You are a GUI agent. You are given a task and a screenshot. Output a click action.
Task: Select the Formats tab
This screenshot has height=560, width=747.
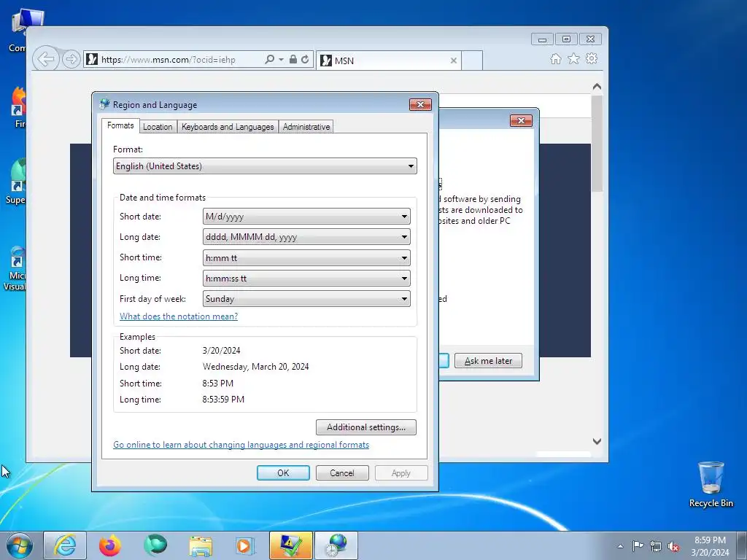(120, 125)
